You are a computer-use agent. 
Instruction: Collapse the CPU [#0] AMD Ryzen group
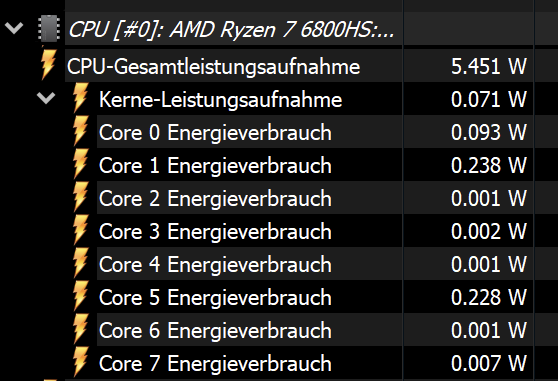click(14, 28)
